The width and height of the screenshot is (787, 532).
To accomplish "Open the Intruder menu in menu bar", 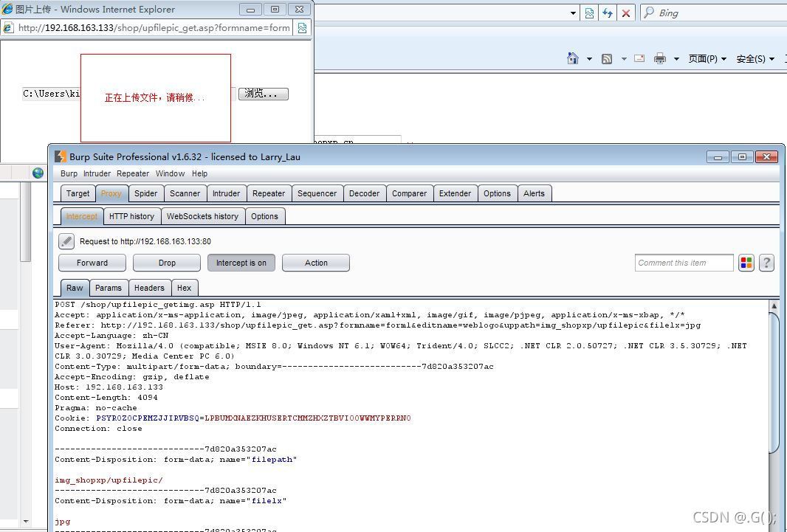I will point(97,173).
